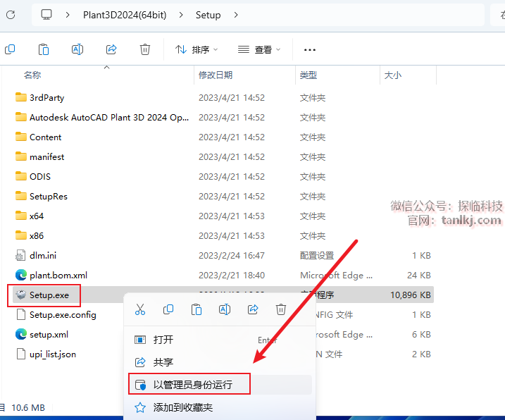Select the setup.xml Edge icon
Screen dimensions: 505x420
[x=21, y=334]
